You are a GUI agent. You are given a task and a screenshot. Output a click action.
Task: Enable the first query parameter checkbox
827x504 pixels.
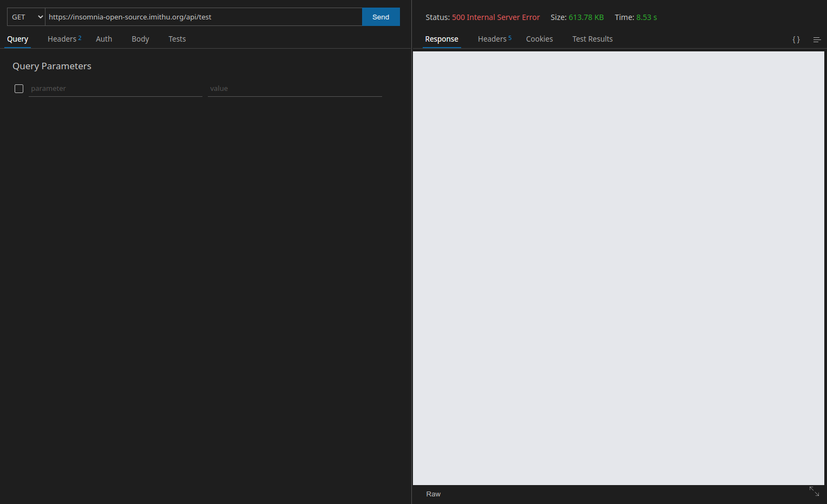(x=19, y=88)
